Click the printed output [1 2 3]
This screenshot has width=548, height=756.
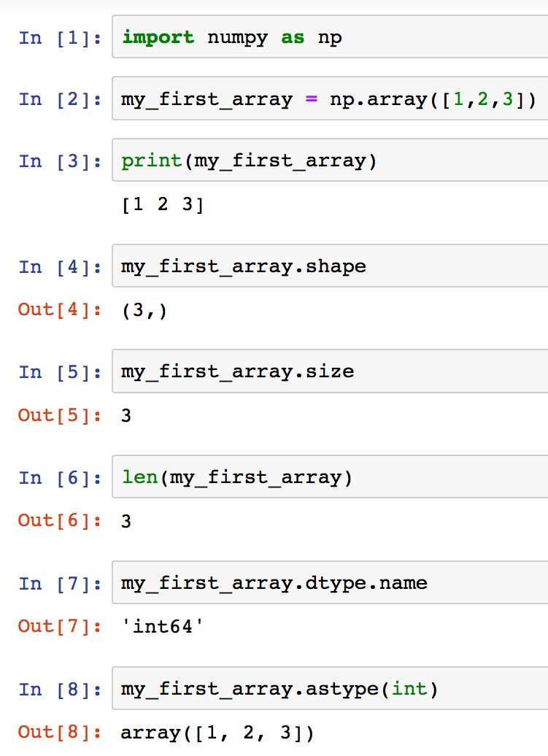162,205
